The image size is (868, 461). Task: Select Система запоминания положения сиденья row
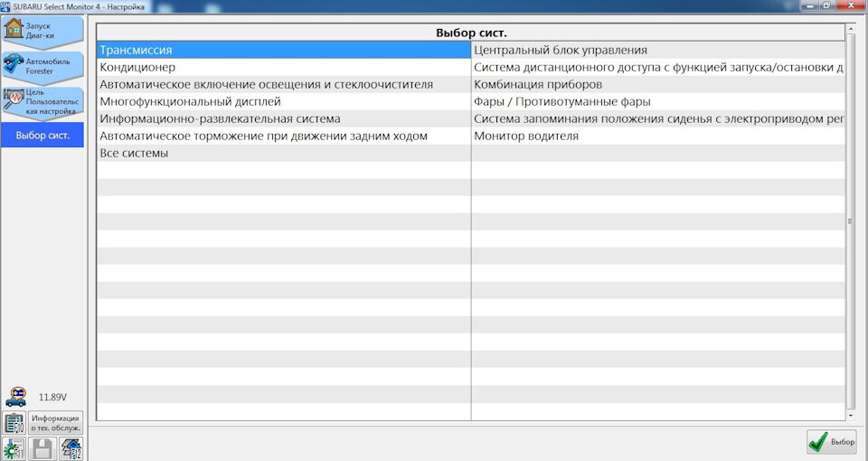(658, 118)
